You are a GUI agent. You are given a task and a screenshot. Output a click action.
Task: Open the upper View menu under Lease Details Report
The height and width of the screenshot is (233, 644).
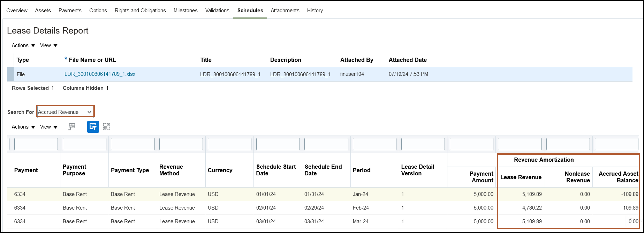(x=48, y=45)
